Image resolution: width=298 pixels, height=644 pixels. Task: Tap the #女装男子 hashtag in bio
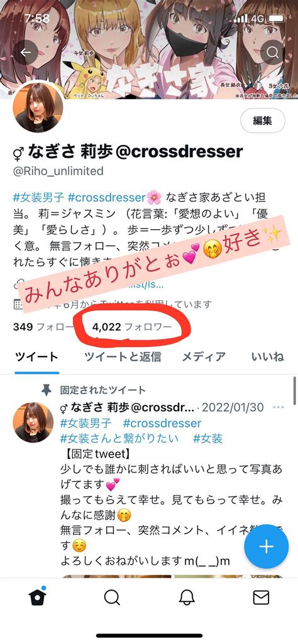[38, 198]
